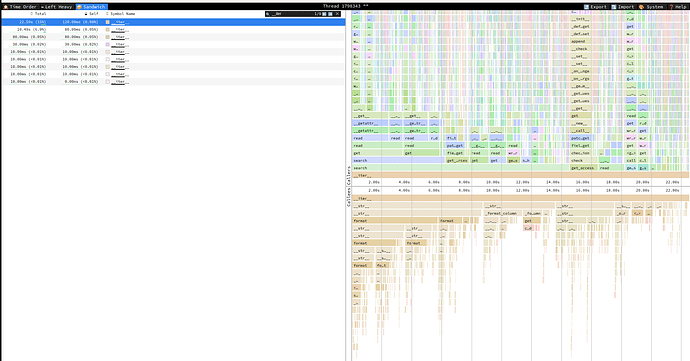Switch to the Time Order view tab
This screenshot has width=690, height=361.
tap(20, 7)
